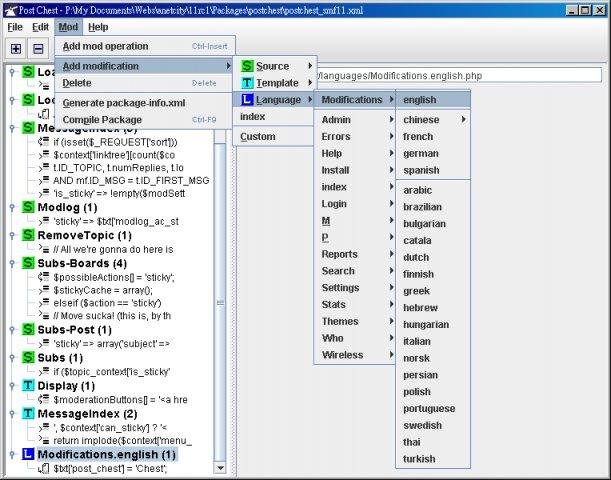Open the Errors language file submenu

355,136
